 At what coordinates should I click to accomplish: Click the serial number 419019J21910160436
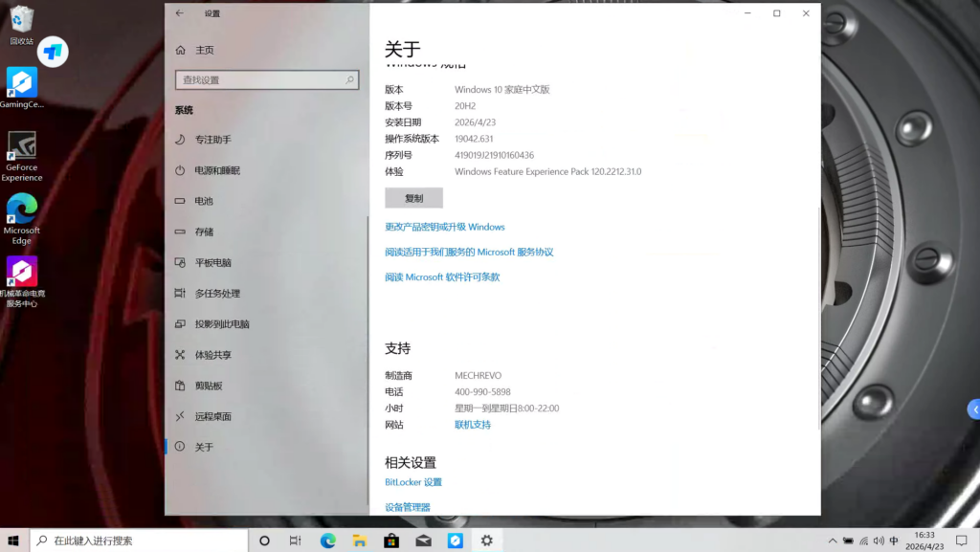coord(494,155)
